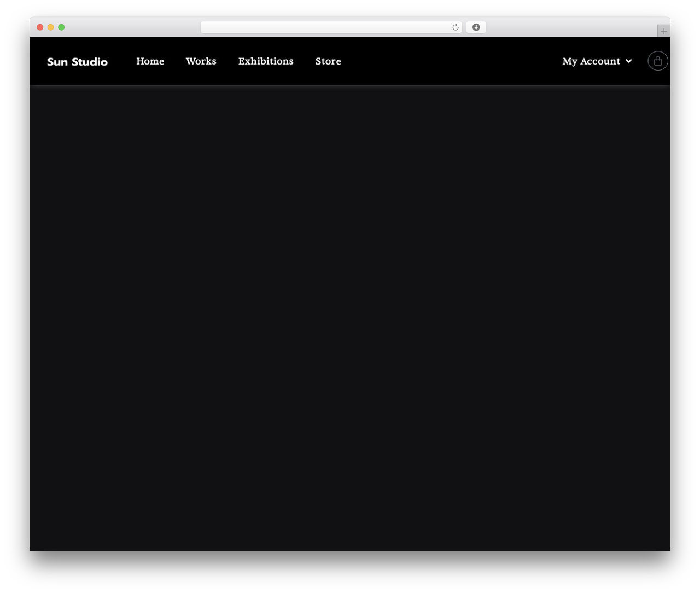Open a new tab with plus icon
The image size is (700, 593).
(x=664, y=31)
